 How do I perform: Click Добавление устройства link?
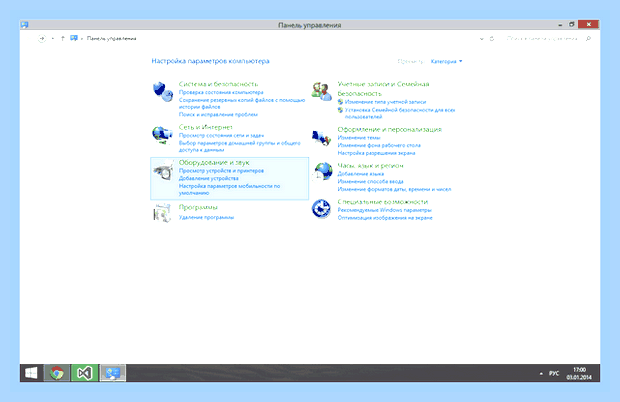[x=208, y=178]
